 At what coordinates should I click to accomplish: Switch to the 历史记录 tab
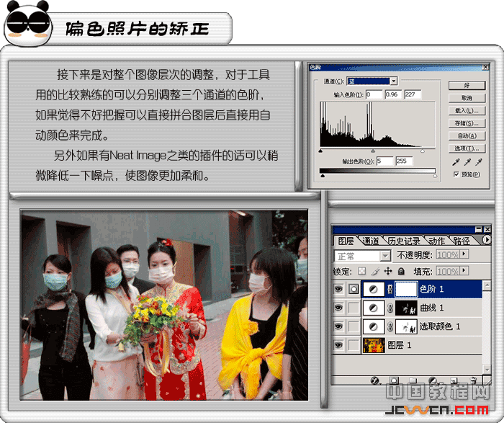coord(404,241)
